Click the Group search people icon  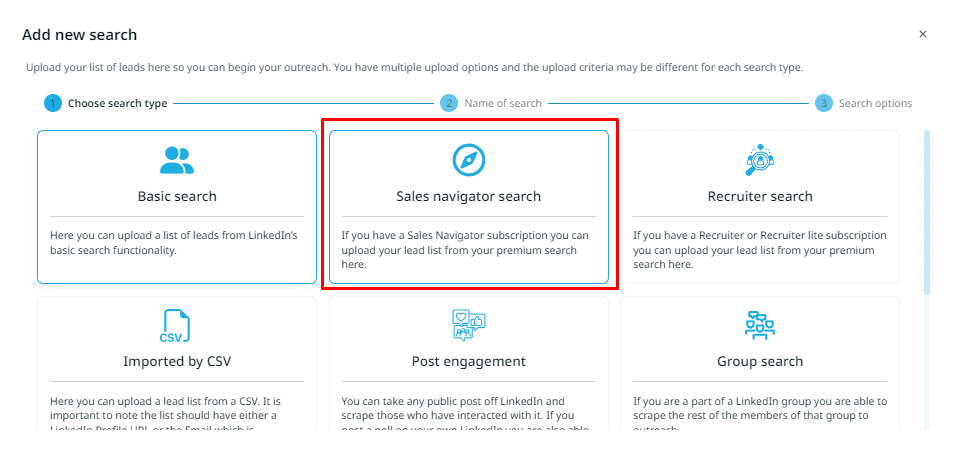click(x=759, y=325)
